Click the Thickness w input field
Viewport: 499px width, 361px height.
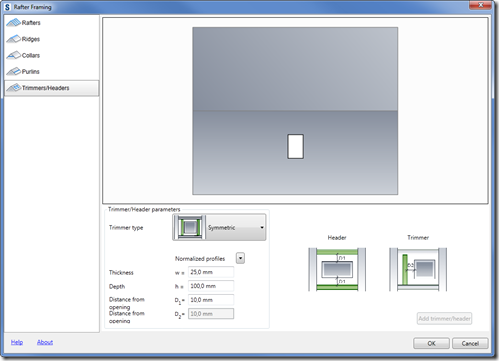(211, 272)
